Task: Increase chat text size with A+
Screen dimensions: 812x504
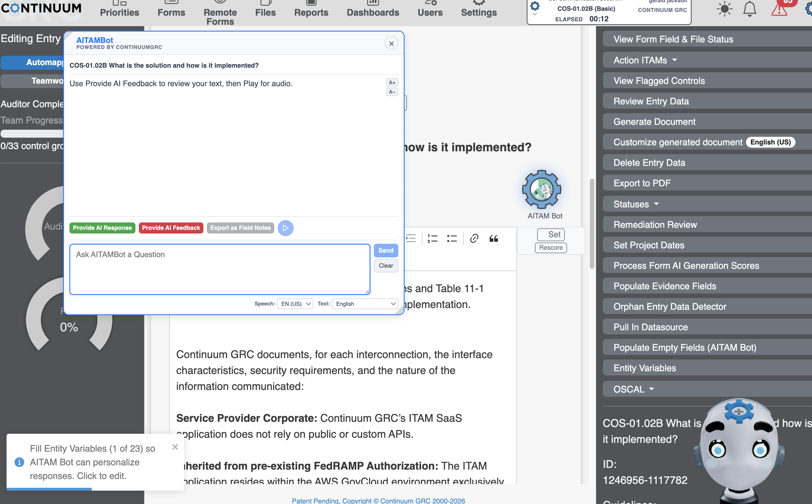Action: pyautogui.click(x=392, y=82)
